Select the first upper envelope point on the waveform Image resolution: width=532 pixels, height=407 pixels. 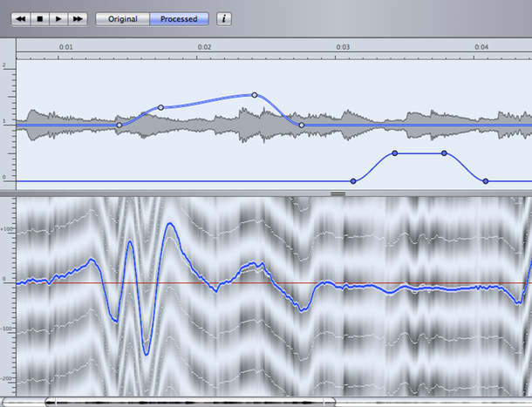[x=119, y=125]
